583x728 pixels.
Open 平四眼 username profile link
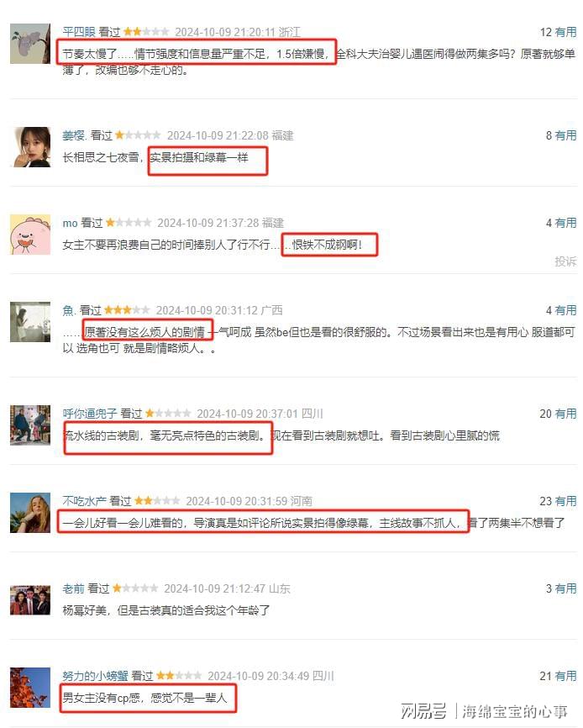tap(79, 32)
